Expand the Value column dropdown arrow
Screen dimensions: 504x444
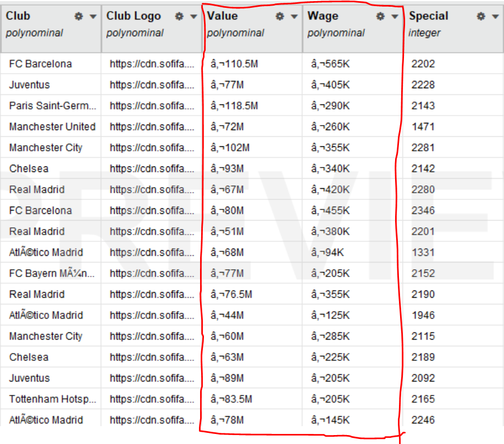294,17
